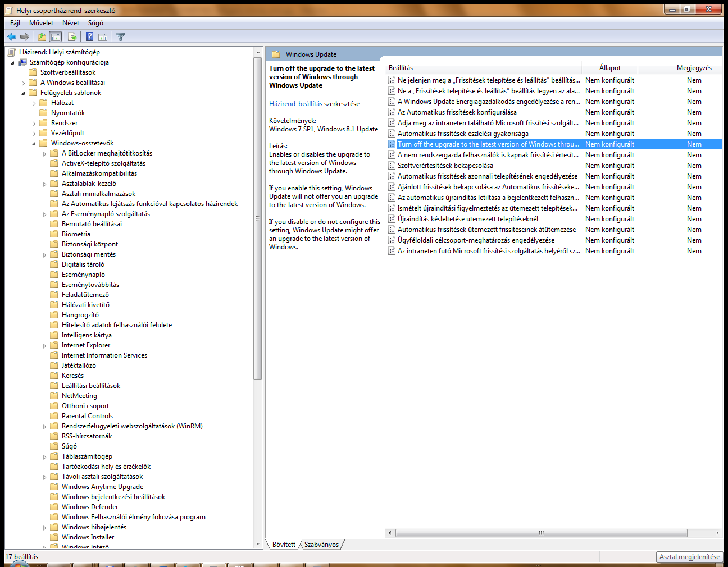Screen dimensions: 728x567
Task: Click the folder icon beside Parental Controls
Action: [x=54, y=416]
